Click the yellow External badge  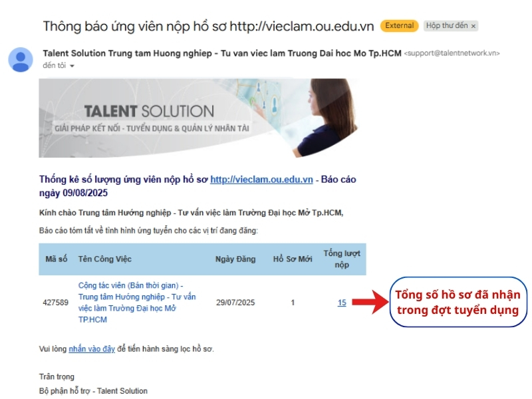(x=399, y=26)
